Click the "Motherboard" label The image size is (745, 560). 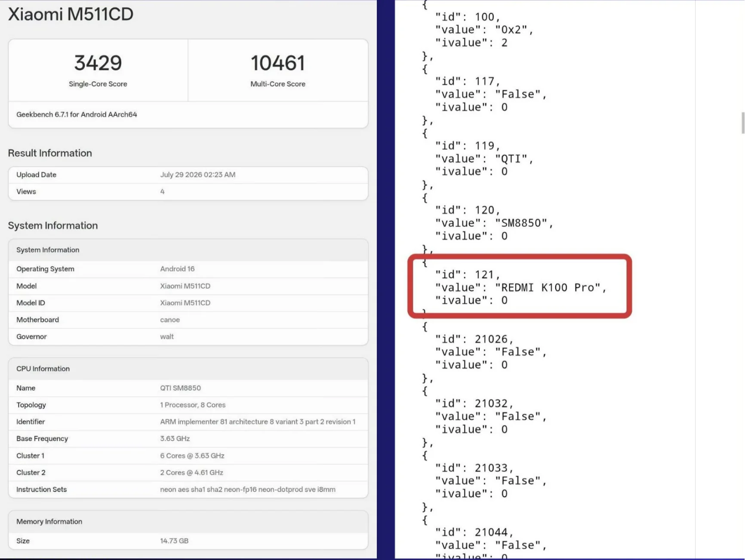pyautogui.click(x=37, y=320)
